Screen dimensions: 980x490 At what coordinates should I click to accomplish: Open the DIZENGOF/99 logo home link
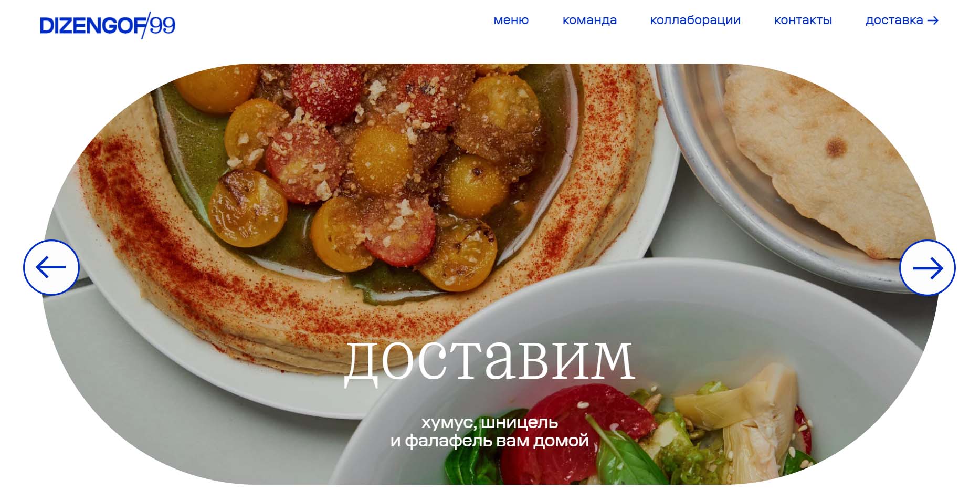coord(108,25)
